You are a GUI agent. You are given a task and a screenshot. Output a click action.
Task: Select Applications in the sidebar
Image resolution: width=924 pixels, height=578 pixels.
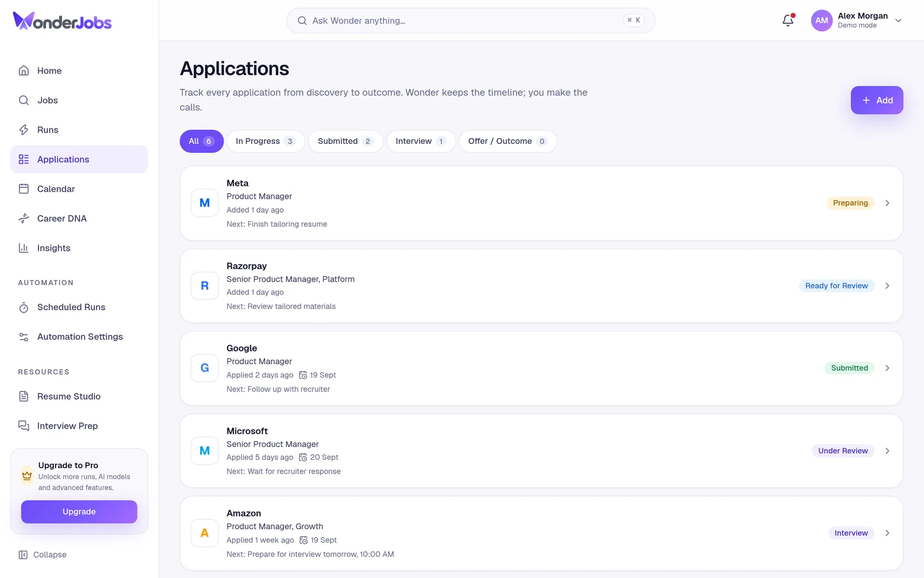pyautogui.click(x=79, y=159)
